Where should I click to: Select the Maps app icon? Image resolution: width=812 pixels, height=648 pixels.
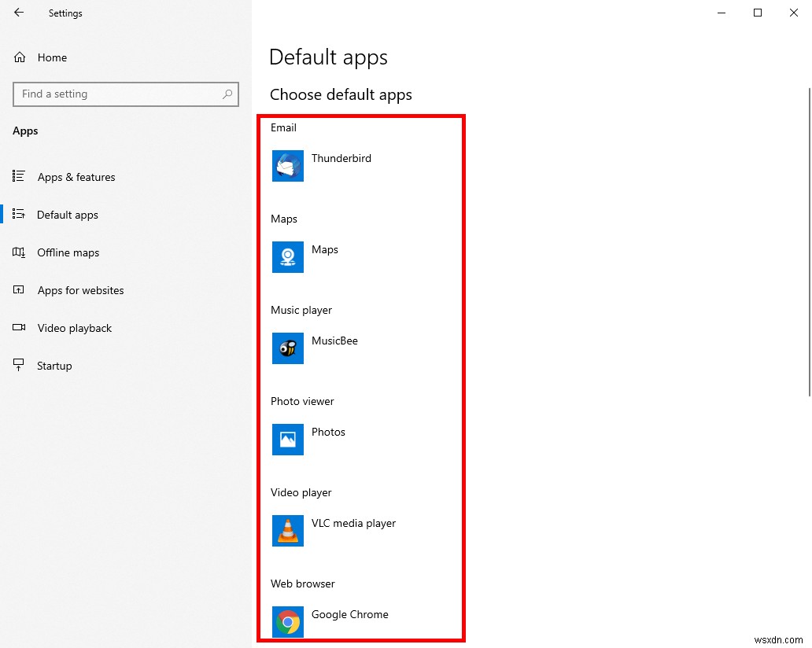pyautogui.click(x=287, y=257)
